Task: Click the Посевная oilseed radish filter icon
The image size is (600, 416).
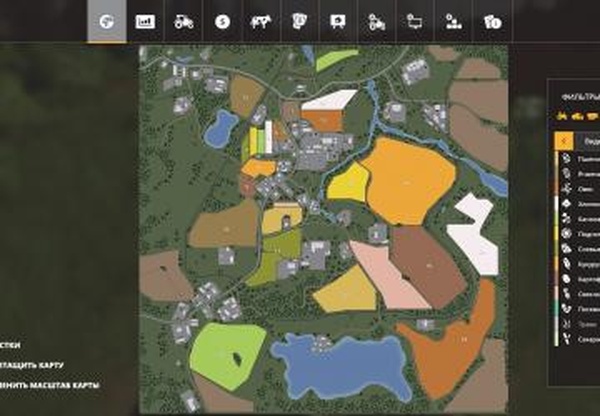Action: [567, 309]
